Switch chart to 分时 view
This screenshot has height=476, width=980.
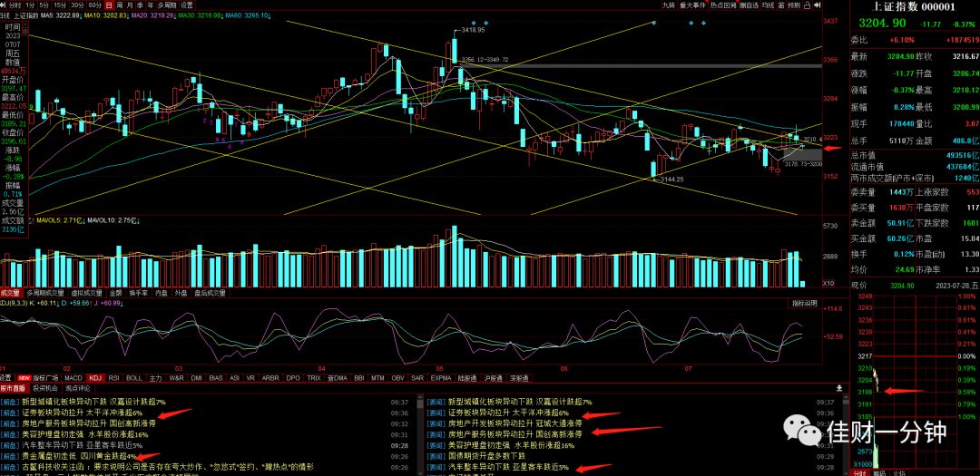click(15, 5)
